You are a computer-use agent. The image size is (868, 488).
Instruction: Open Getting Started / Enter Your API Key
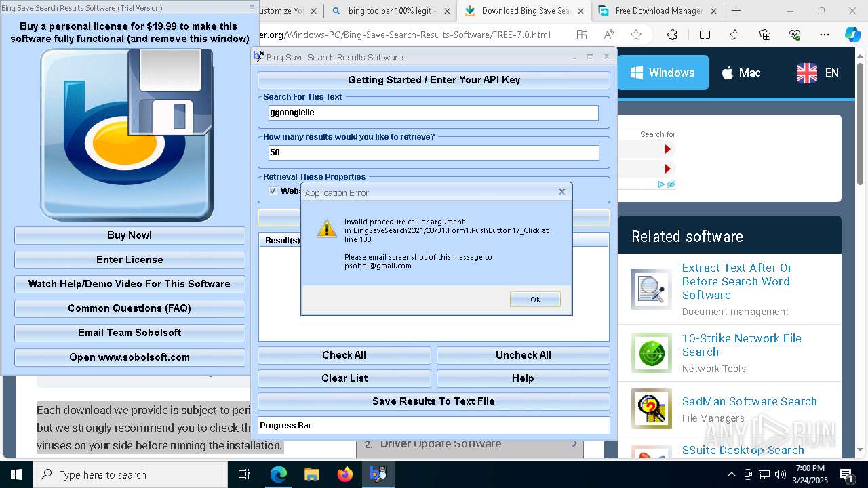[434, 80]
